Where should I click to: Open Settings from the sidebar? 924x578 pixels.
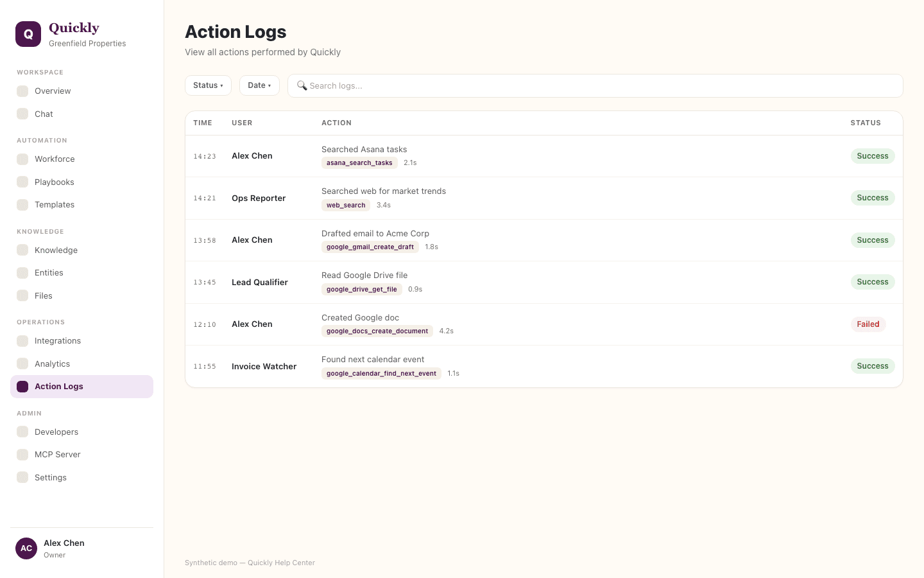(x=81, y=477)
